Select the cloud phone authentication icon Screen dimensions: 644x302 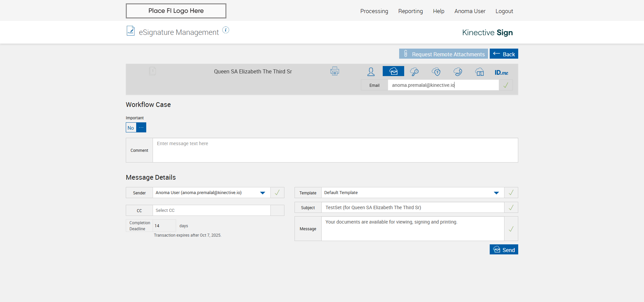coord(458,72)
